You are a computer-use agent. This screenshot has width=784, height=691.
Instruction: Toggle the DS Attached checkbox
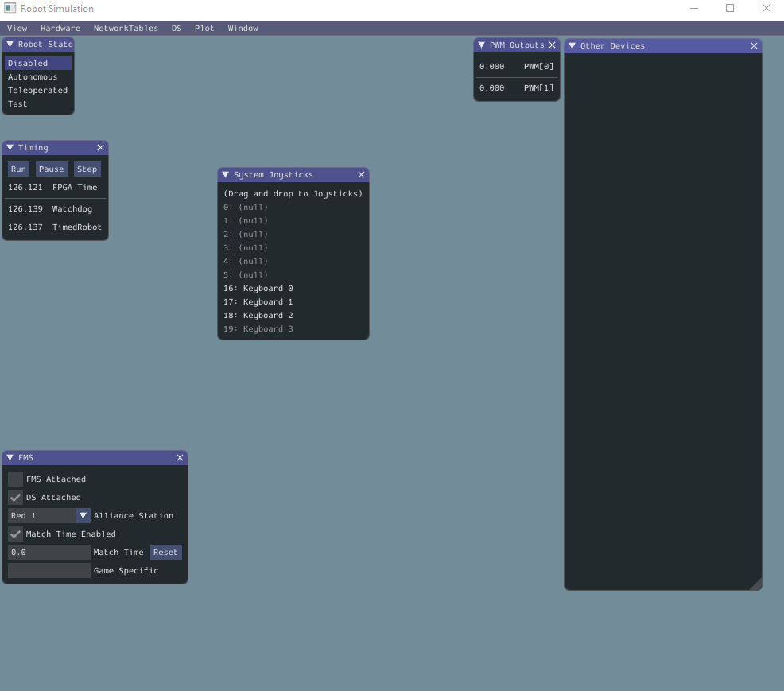point(15,498)
